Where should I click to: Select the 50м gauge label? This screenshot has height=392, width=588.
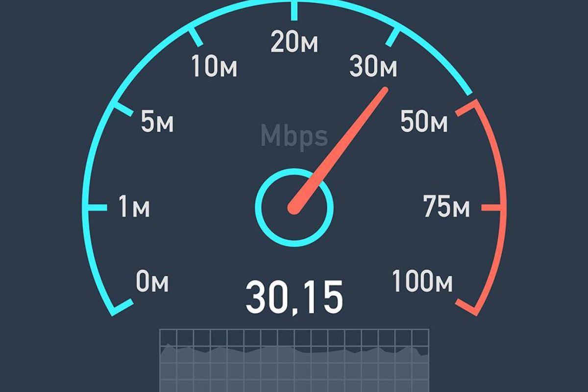[424, 122]
